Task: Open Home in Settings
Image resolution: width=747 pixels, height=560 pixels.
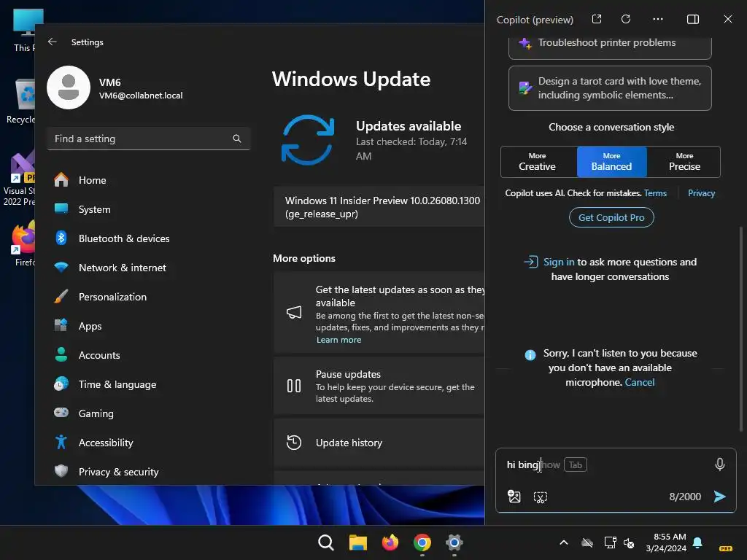Action: point(147,180)
